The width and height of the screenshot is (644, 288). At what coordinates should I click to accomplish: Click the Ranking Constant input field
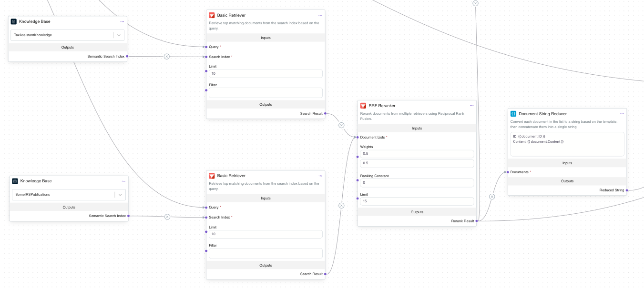coord(417,183)
